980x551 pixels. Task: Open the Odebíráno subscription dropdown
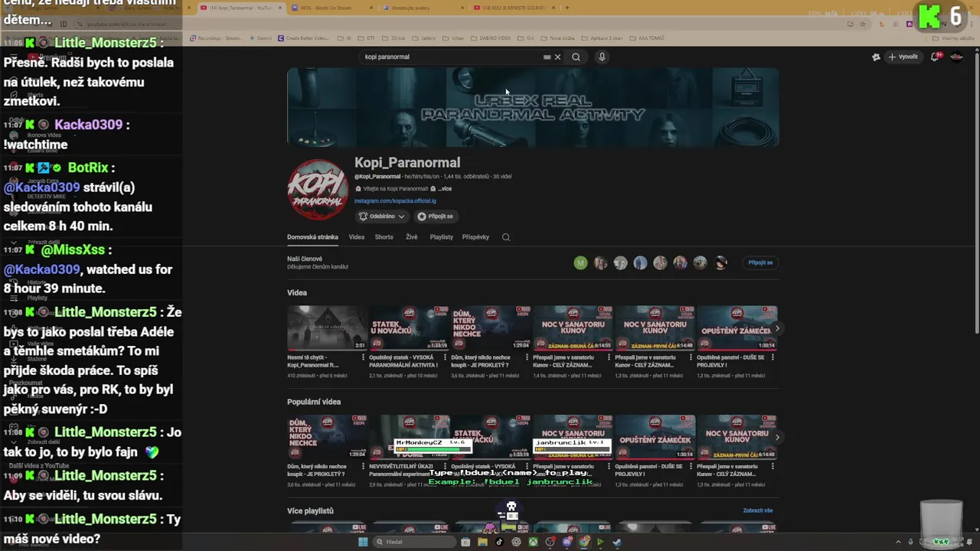coord(381,217)
